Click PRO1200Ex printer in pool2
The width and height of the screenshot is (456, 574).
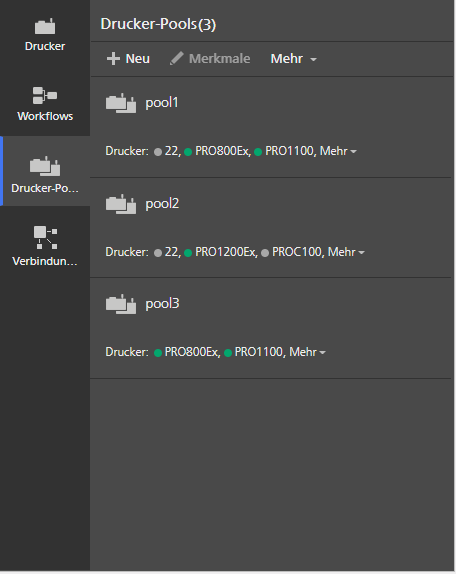tap(225, 252)
